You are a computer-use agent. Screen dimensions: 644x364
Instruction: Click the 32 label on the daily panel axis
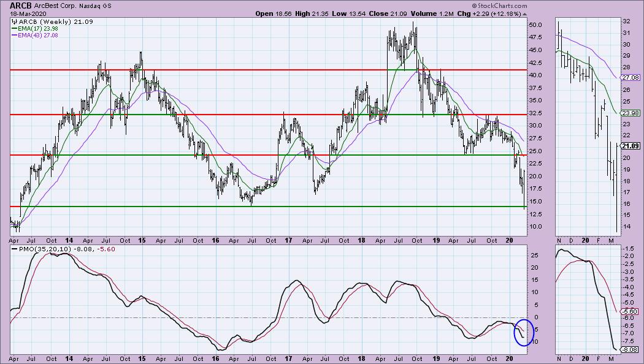[x=626, y=21]
